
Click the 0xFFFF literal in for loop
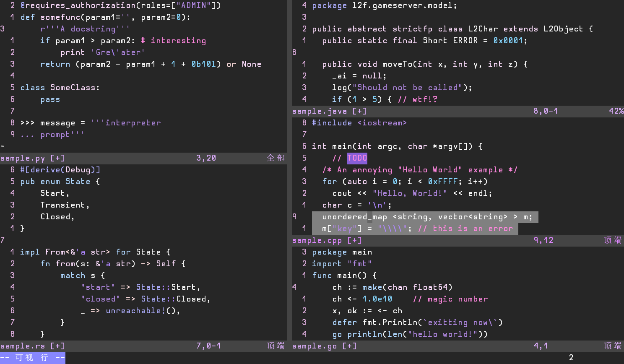pos(443,182)
